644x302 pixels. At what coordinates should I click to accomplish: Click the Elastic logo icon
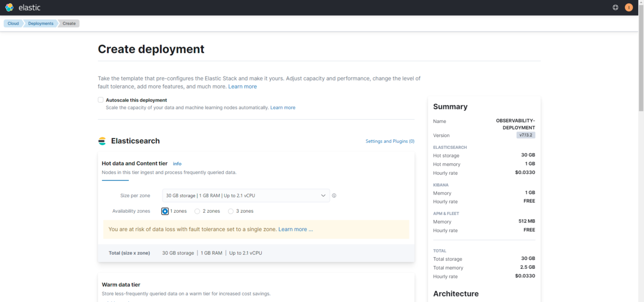pos(9,8)
